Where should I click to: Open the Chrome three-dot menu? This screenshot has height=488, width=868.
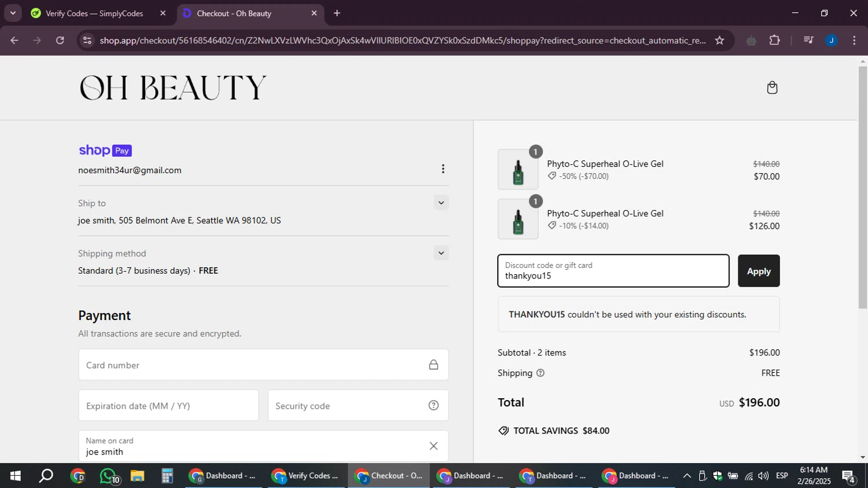coord(854,41)
